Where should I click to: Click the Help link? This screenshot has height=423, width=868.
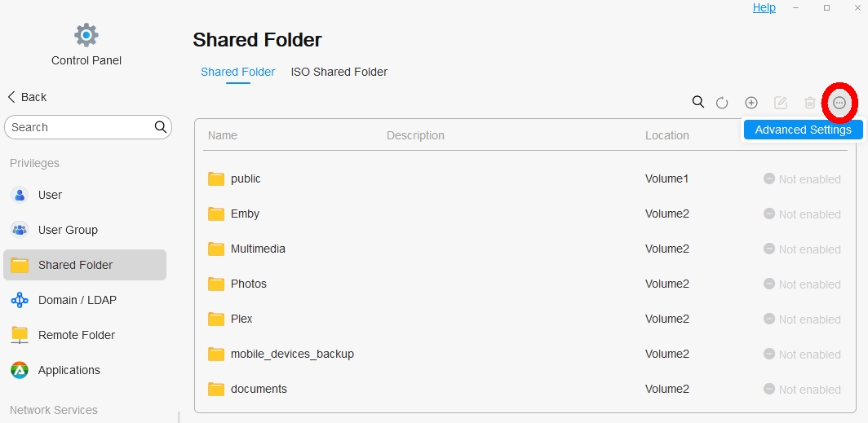[x=764, y=7]
